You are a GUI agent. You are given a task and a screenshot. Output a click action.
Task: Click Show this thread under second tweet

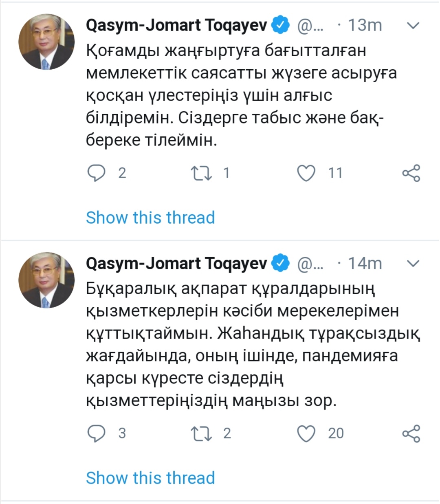(150, 478)
